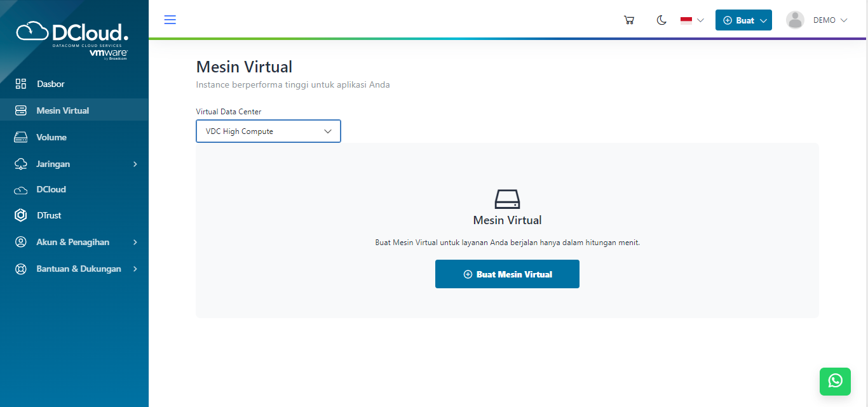Toggle the sidebar with hamburger menu
The image size is (868, 407).
click(x=170, y=19)
